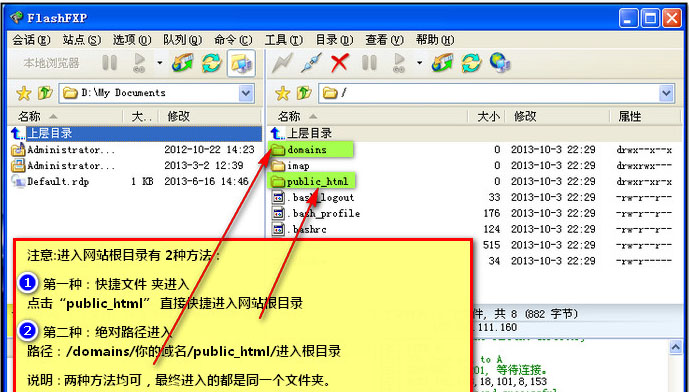Image resolution: width=689 pixels, height=392 pixels.
Task: Expand the remote path dropdown arrow
Action: pos(667,93)
